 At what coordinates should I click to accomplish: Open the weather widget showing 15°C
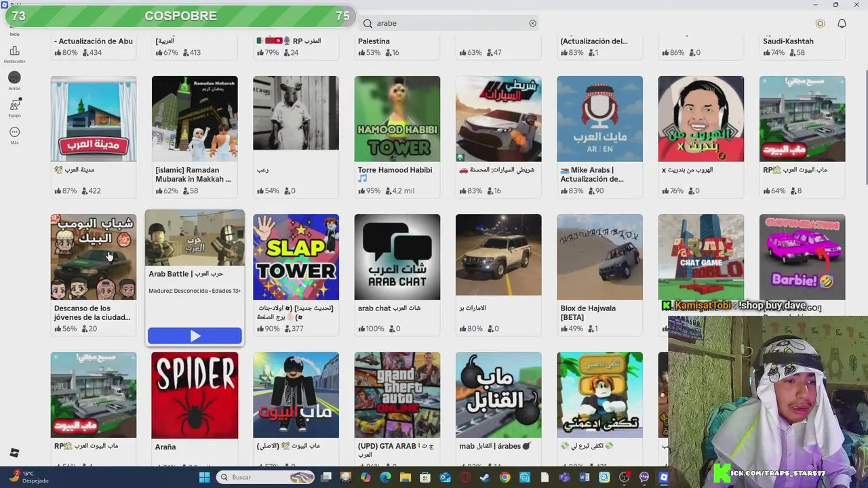[29, 477]
